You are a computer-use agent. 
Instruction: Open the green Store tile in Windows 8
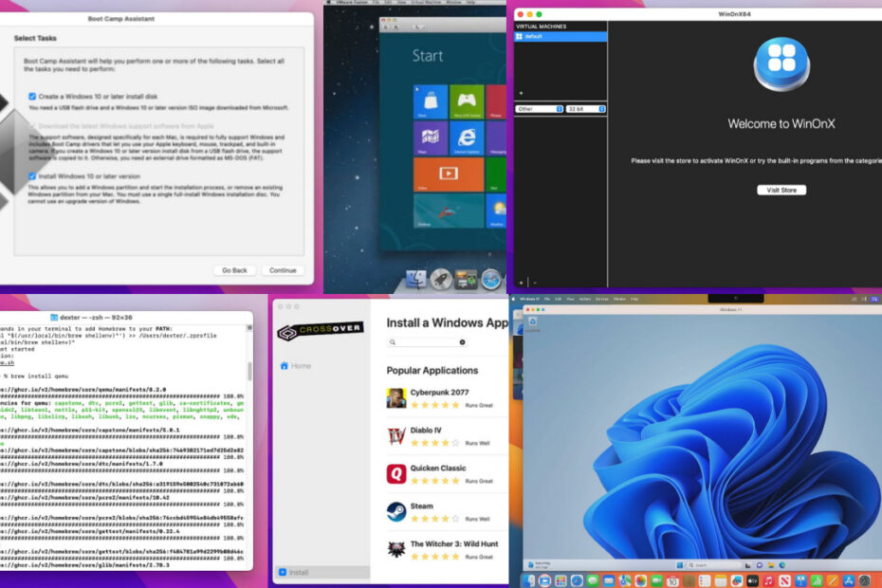pyautogui.click(x=430, y=101)
